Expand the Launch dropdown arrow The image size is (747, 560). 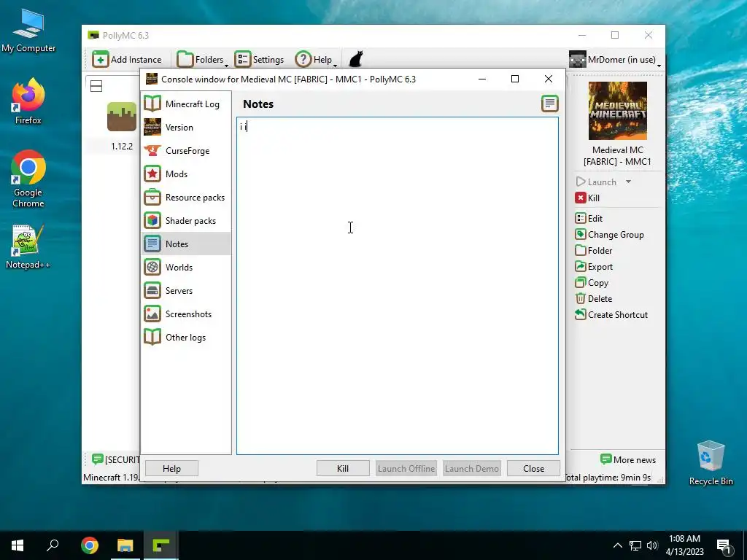point(628,182)
